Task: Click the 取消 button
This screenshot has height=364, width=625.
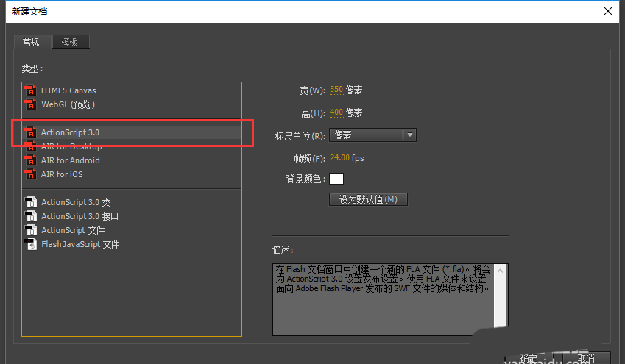Action: 585,358
